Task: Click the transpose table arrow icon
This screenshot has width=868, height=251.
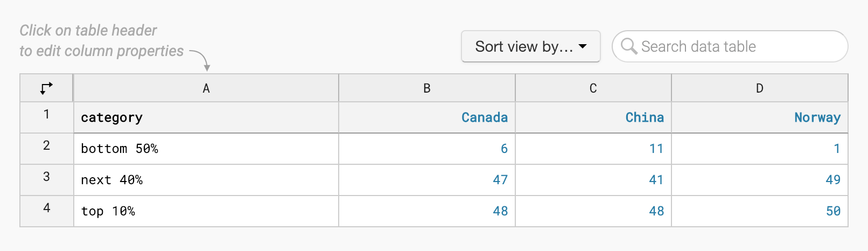Action: (x=46, y=88)
